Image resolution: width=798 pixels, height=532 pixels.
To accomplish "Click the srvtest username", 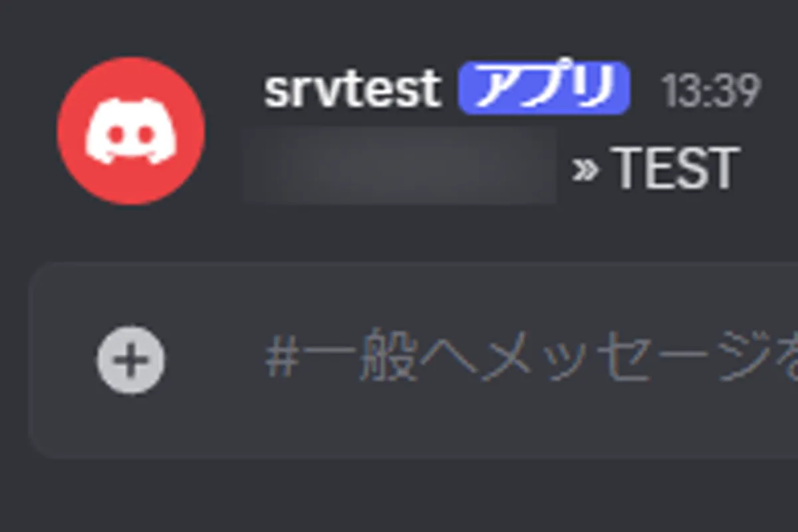I will click(x=352, y=89).
